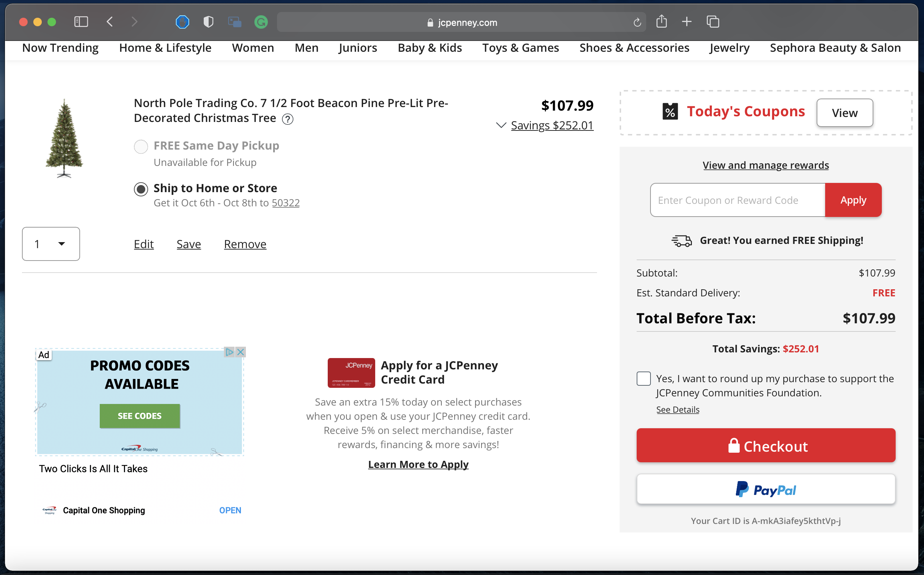Open the blue hand ad-blocker extension

182,22
